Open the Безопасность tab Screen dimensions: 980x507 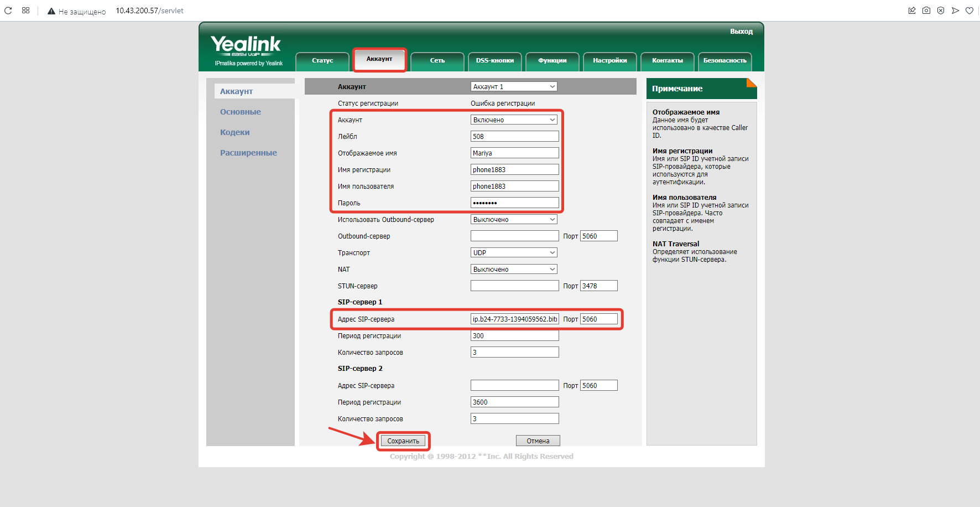click(725, 61)
